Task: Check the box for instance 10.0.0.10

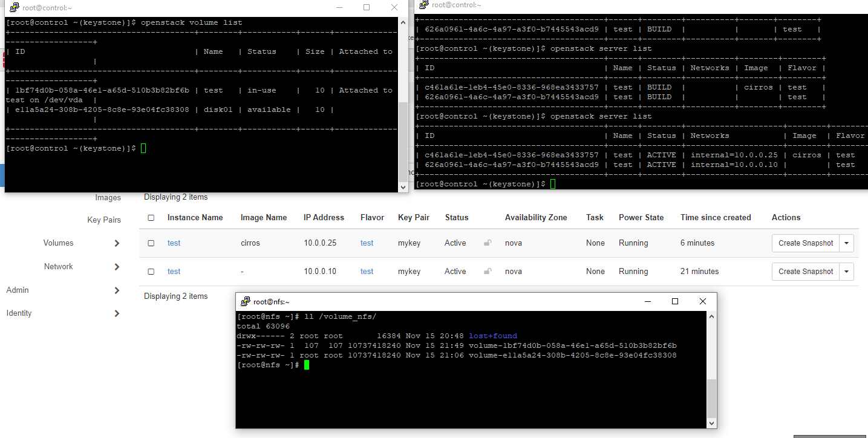Action: (x=151, y=272)
